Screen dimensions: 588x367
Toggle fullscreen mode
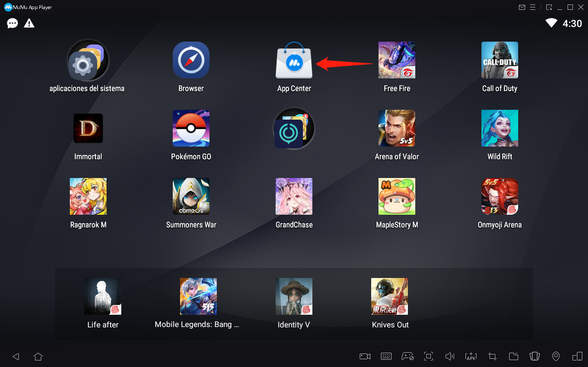coord(428,356)
